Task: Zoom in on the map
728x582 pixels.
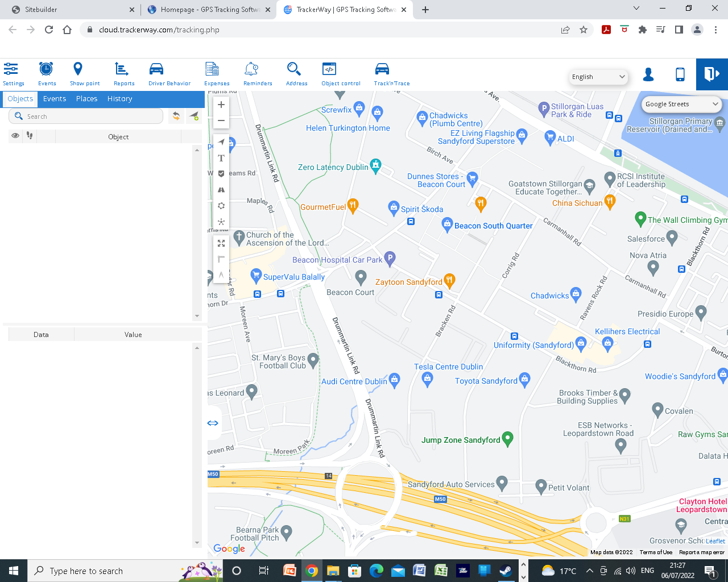Action: 221,105
